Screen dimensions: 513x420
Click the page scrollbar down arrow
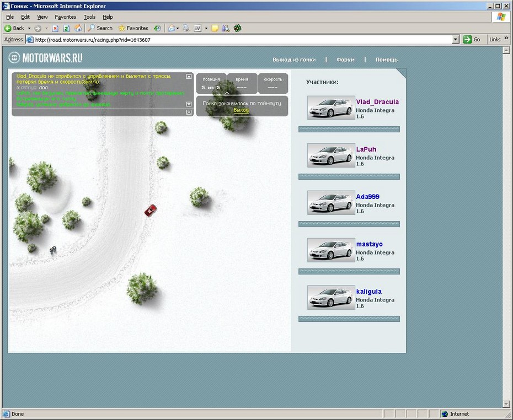click(506, 405)
